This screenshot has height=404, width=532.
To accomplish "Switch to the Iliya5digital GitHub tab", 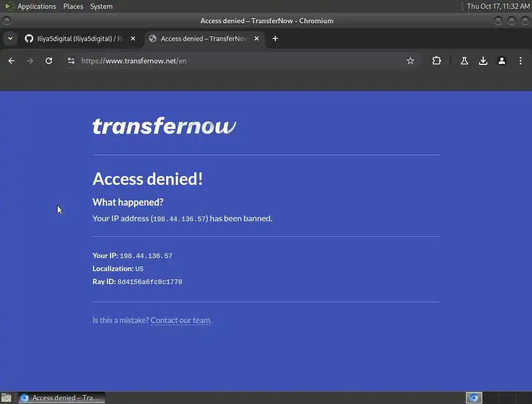I will tap(79, 38).
